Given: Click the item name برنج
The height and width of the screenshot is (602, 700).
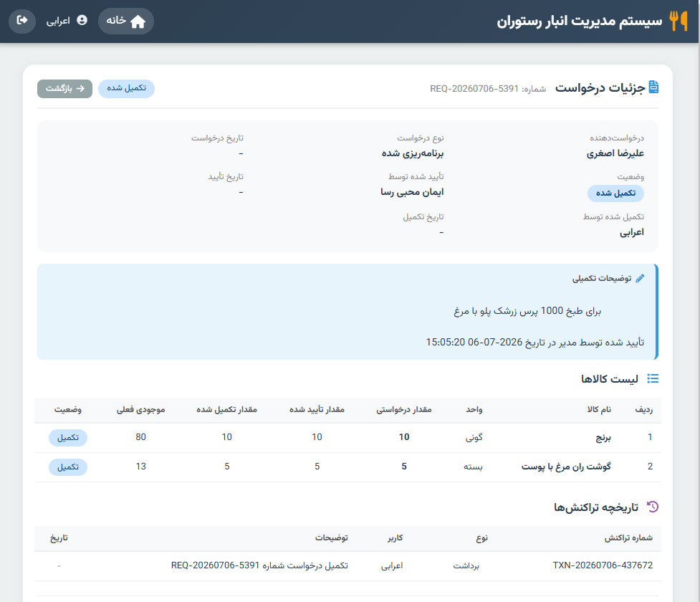Looking at the screenshot, I should [603, 438].
